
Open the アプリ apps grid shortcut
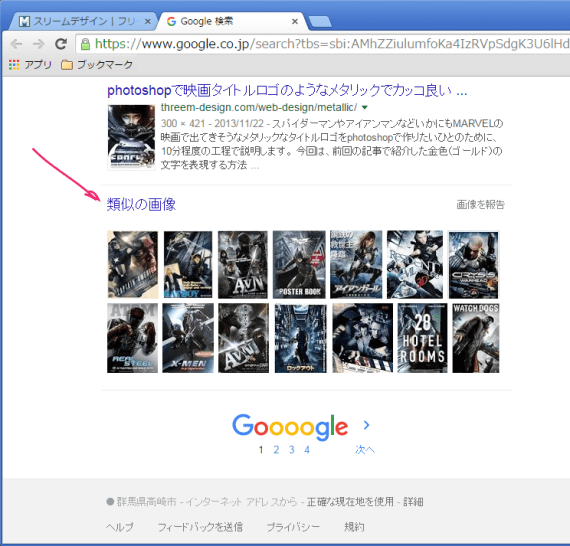(30, 65)
